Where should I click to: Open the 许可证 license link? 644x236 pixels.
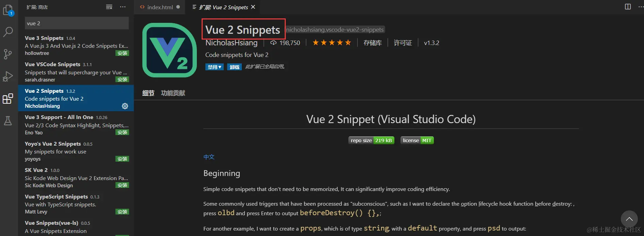[x=403, y=43]
